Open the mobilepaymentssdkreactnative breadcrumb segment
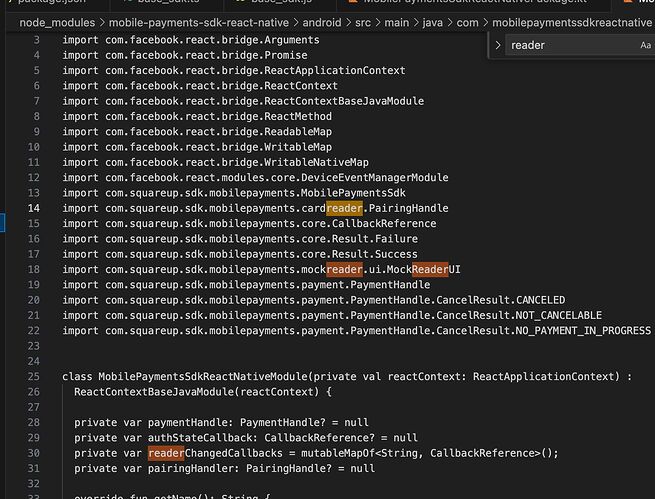 click(572, 23)
